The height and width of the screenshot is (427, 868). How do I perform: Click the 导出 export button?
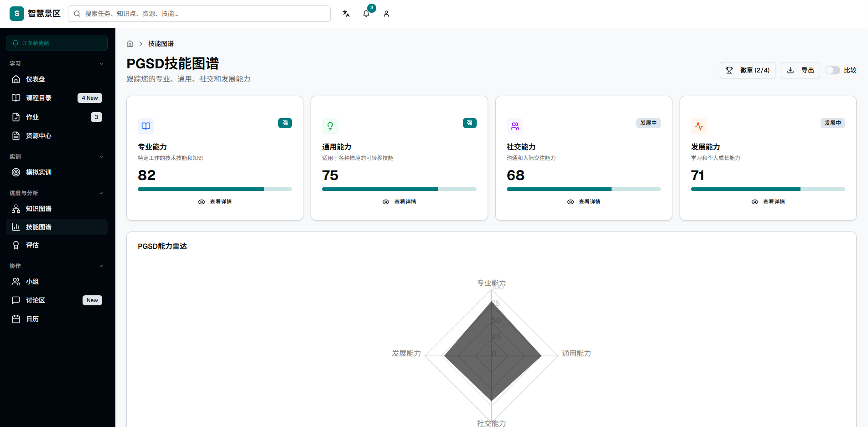[800, 70]
